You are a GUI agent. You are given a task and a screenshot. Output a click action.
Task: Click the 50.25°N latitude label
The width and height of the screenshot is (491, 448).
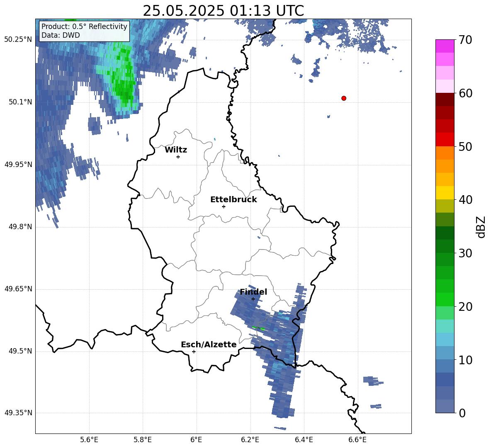pyautogui.click(x=18, y=40)
